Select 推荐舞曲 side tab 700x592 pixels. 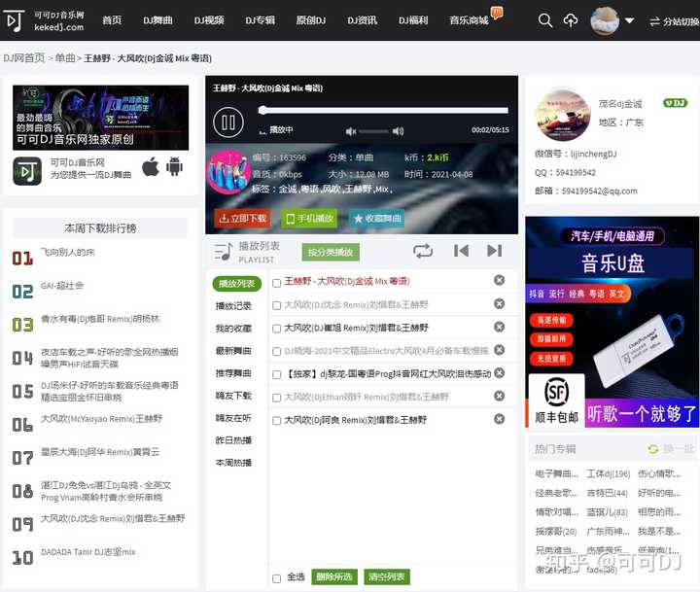233,372
